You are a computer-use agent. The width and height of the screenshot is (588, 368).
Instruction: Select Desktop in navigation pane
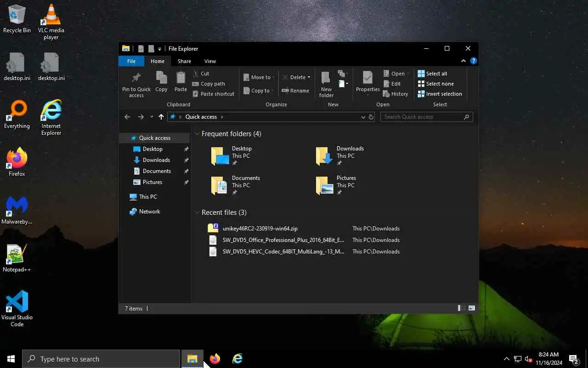tap(154, 149)
